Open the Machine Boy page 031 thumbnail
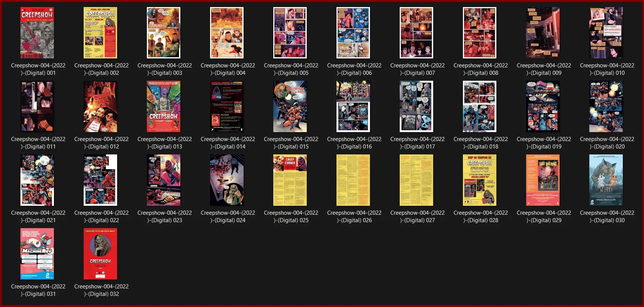The width and height of the screenshot is (644, 307). [x=37, y=254]
